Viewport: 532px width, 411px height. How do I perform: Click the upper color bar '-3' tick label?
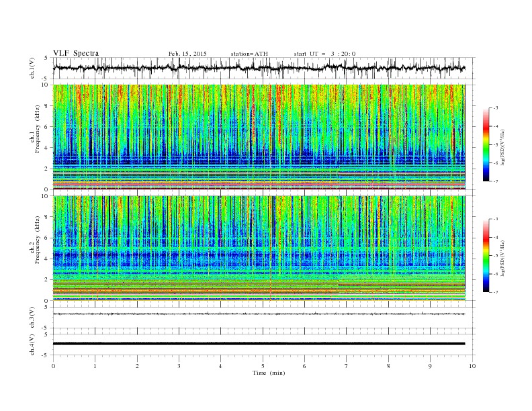pyautogui.click(x=496, y=108)
